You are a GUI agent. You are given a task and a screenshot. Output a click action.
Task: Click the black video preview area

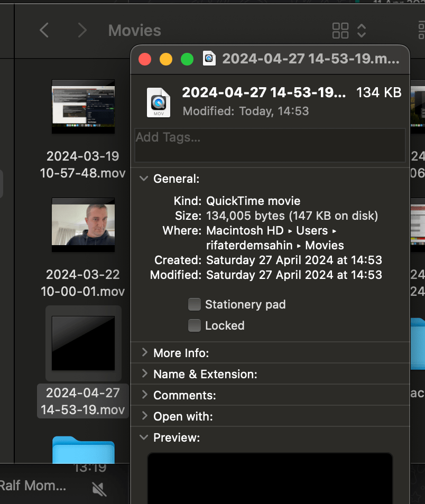(x=270, y=478)
